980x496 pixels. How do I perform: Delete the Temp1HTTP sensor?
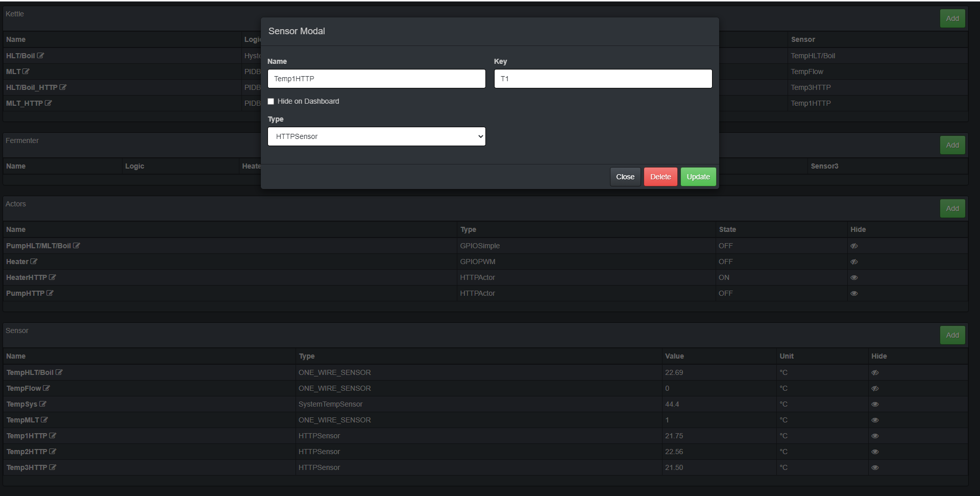(660, 177)
